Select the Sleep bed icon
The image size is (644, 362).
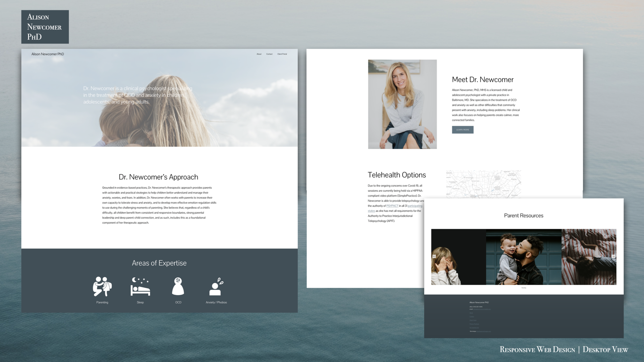[x=140, y=287]
